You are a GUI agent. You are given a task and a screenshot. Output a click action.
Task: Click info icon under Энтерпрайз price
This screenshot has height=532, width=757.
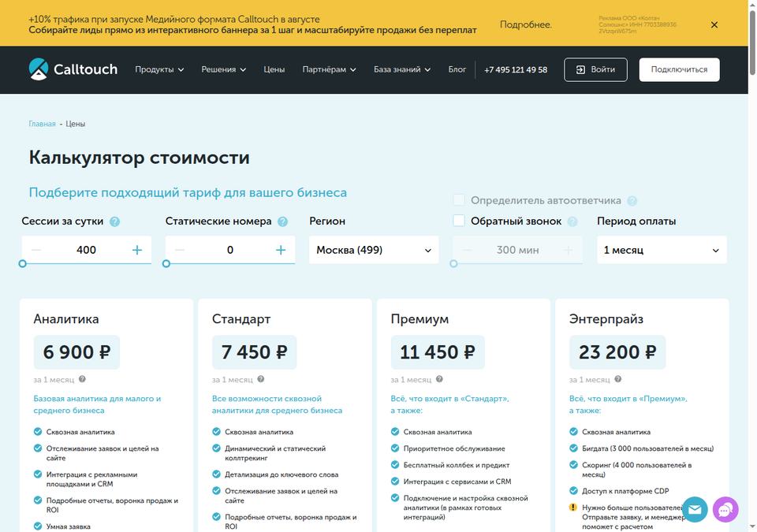618,379
